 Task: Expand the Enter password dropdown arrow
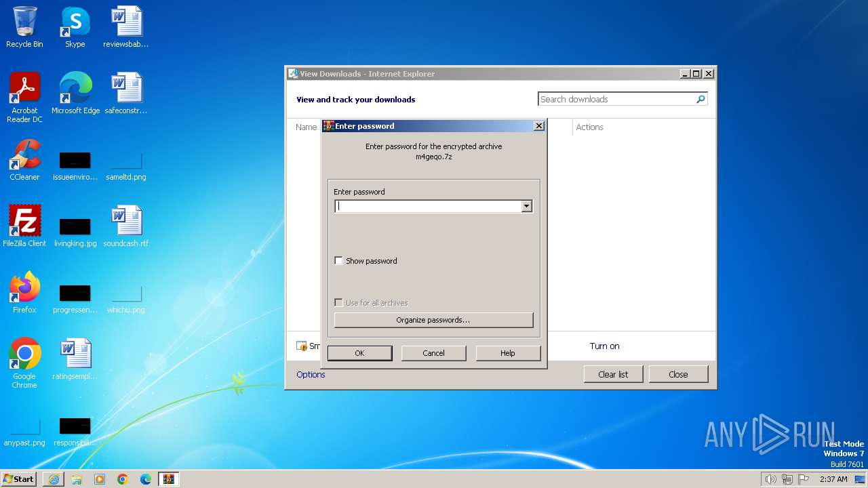(x=526, y=207)
